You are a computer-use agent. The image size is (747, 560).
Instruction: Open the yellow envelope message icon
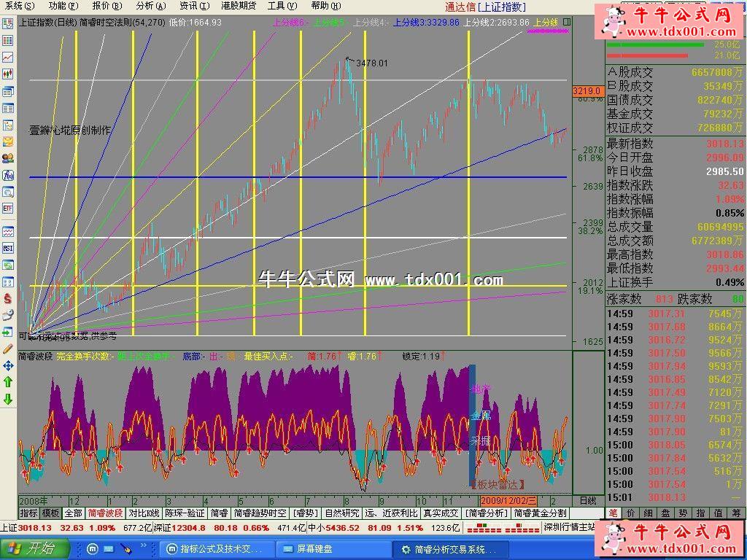[7, 142]
